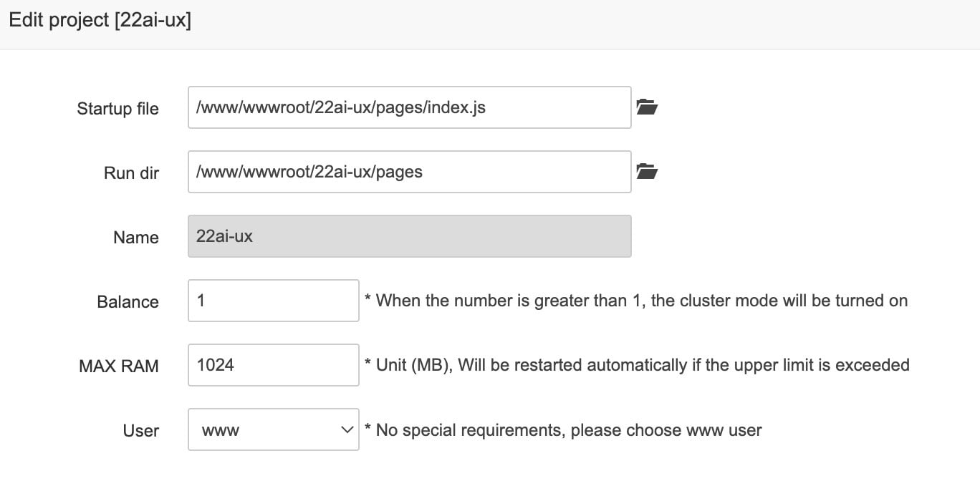This screenshot has width=980, height=491.
Task: Click the disabled Name field
Action: coord(409,236)
